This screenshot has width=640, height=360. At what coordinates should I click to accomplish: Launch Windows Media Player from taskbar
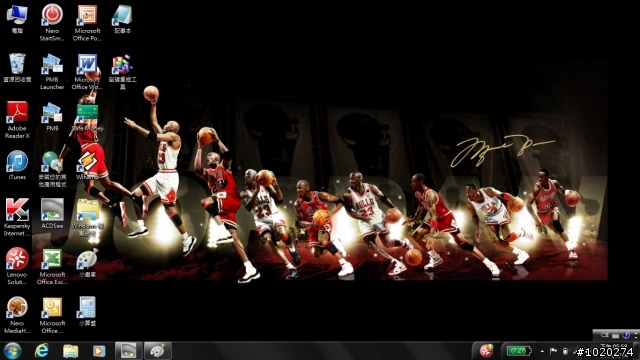coord(99,351)
